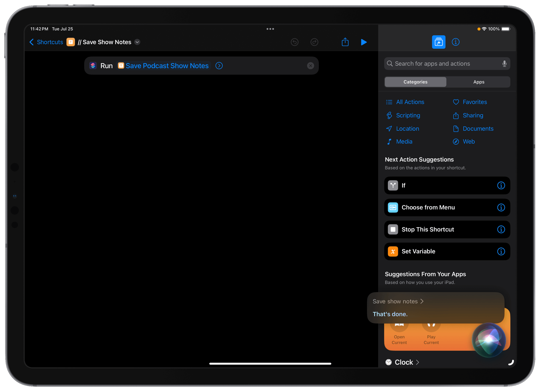Show info for the If action
Image resolution: width=541 pixels, height=392 pixels.
[501, 185]
